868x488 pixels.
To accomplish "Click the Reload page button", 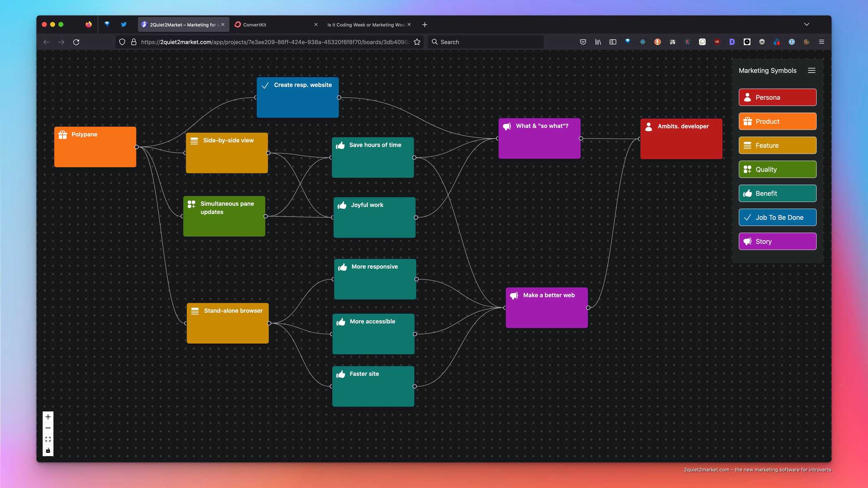I will [76, 42].
